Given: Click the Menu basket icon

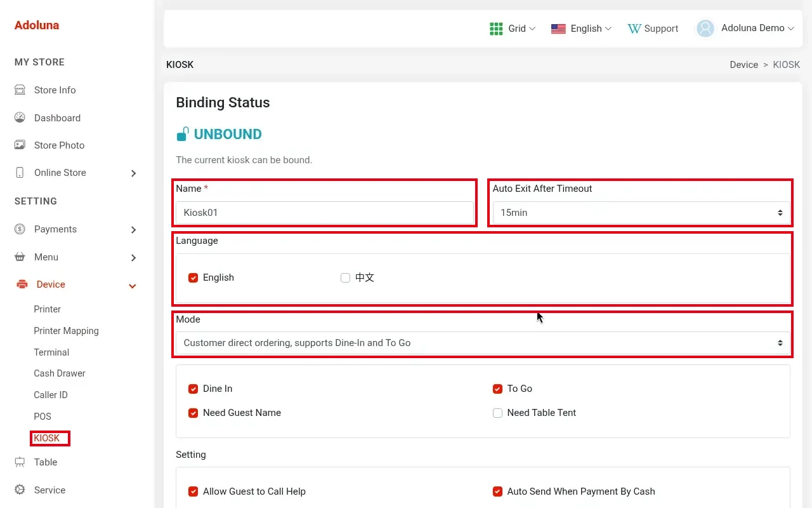Looking at the screenshot, I should point(20,257).
